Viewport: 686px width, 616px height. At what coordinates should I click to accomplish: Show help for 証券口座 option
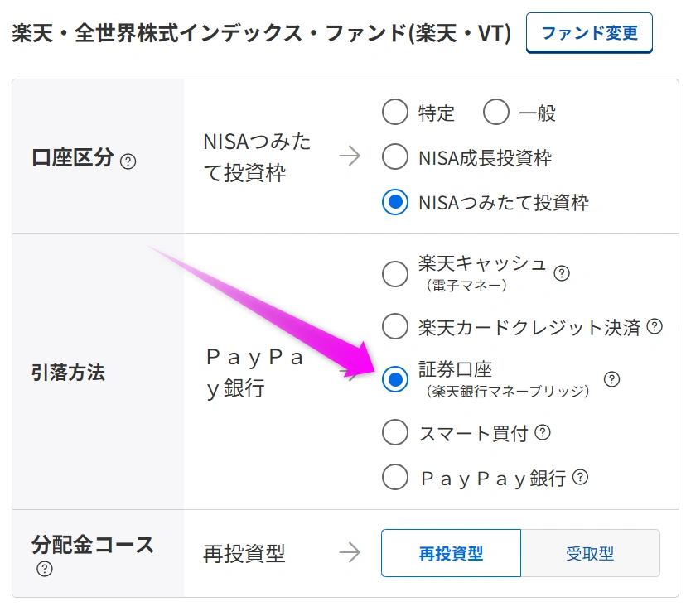point(611,379)
